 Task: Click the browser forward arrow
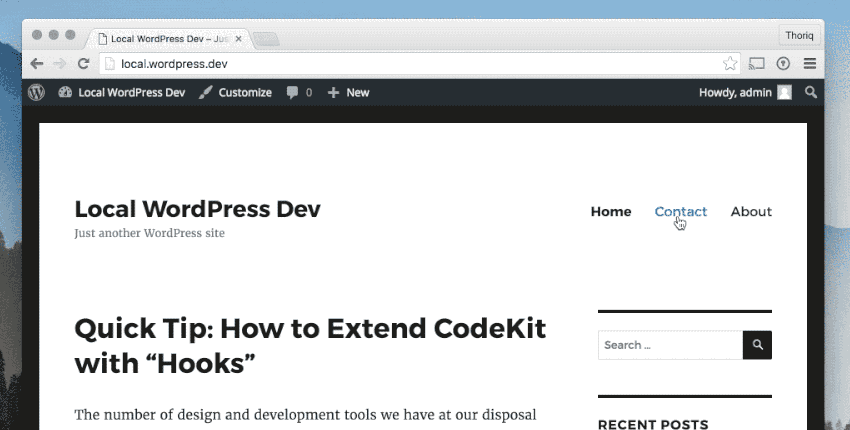59,64
